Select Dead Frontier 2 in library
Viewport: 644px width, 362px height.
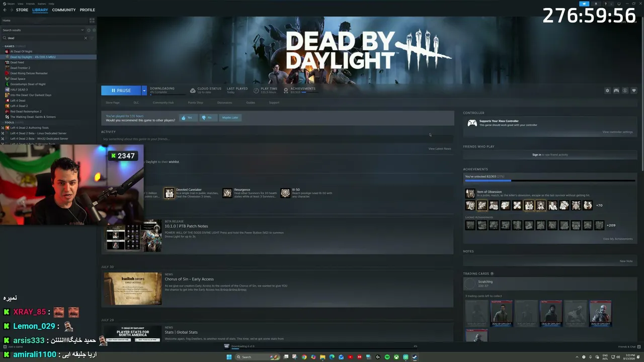[x=20, y=68]
